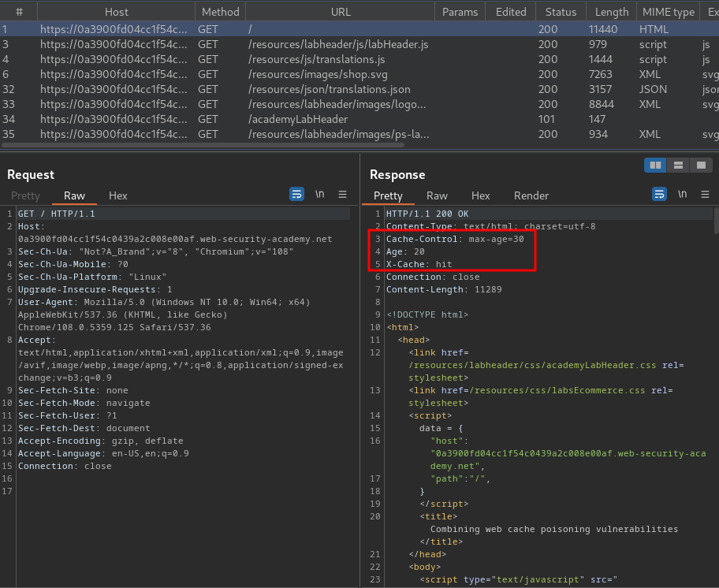Toggle word wrap icon in Response panel
The width and height of the screenshot is (719, 588).
pyautogui.click(x=659, y=194)
